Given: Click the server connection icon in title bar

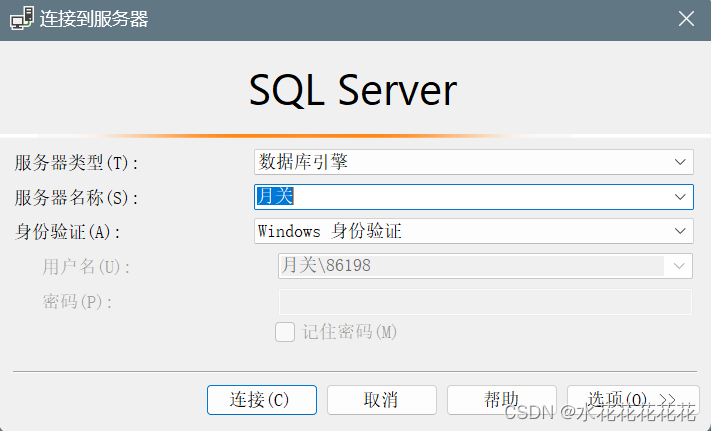Looking at the screenshot, I should point(21,19).
